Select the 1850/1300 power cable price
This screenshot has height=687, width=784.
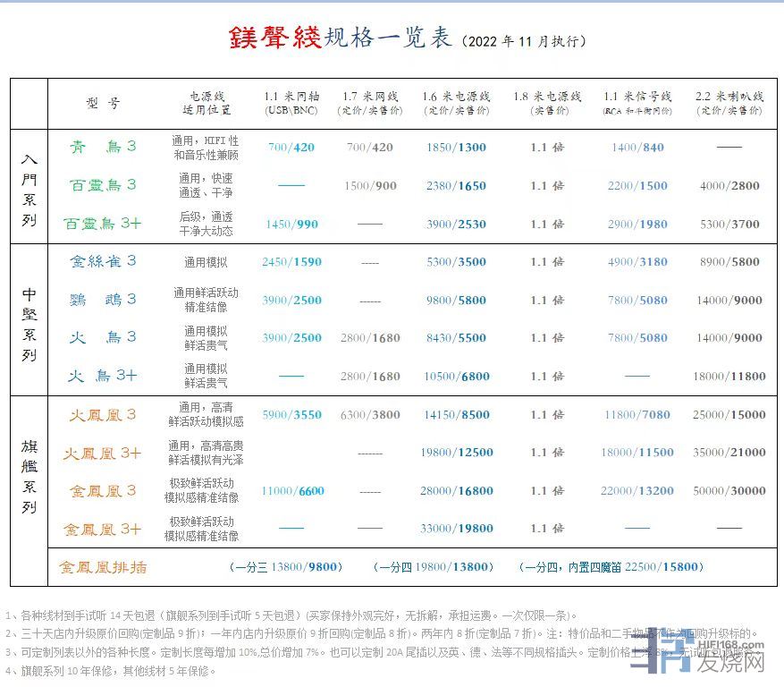click(456, 148)
